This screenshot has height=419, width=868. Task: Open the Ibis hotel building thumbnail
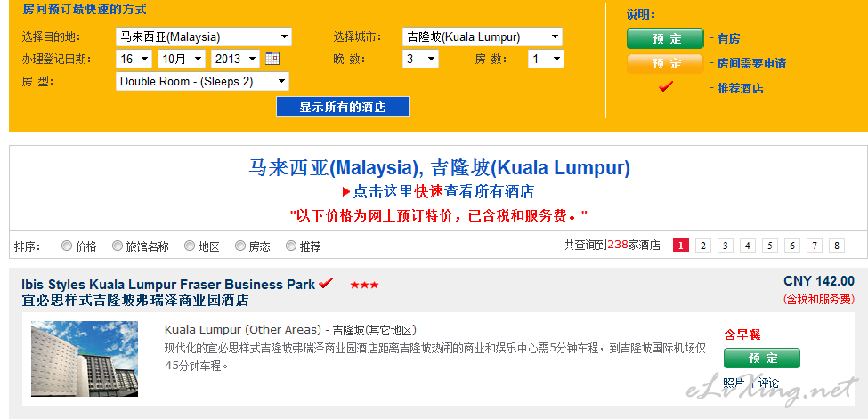pos(85,359)
